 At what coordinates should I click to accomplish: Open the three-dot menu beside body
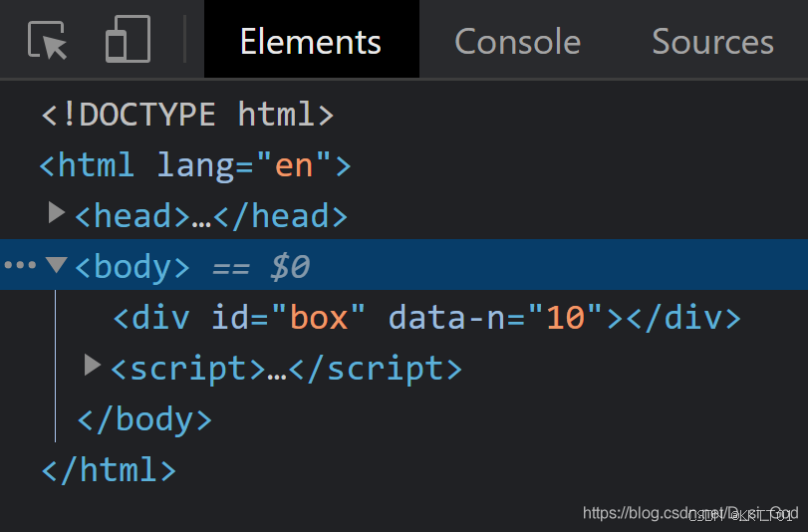coord(20,265)
